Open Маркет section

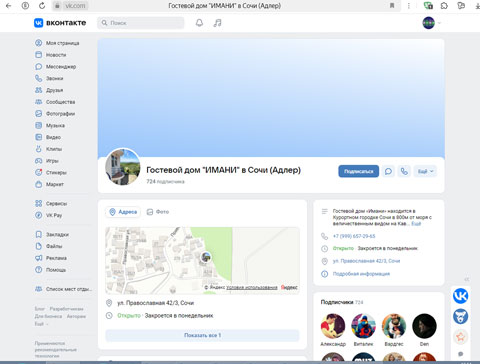click(x=49, y=184)
